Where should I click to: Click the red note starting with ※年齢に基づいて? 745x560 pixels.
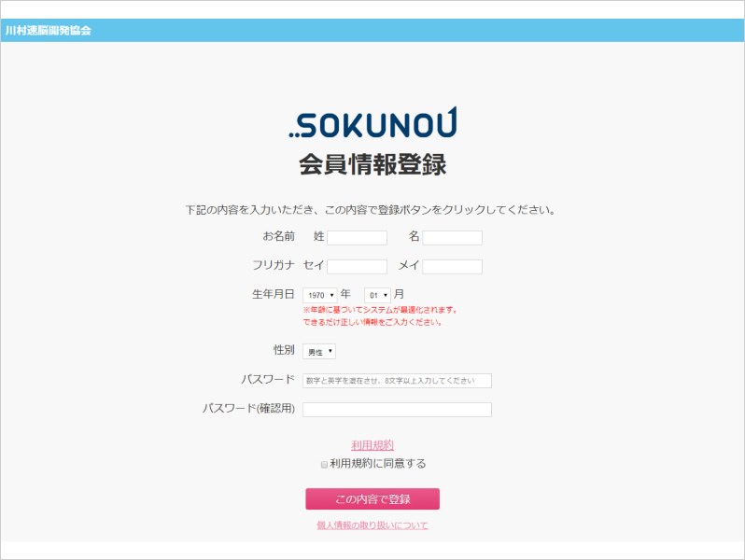[381, 315]
